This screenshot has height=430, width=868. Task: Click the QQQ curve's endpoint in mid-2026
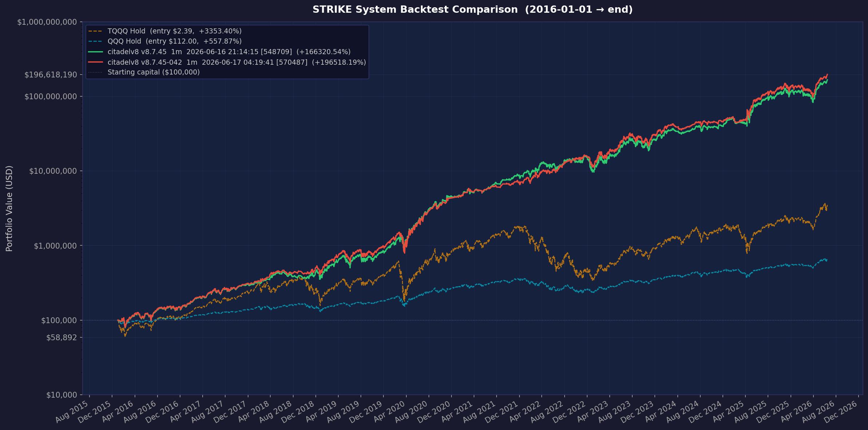point(827,260)
